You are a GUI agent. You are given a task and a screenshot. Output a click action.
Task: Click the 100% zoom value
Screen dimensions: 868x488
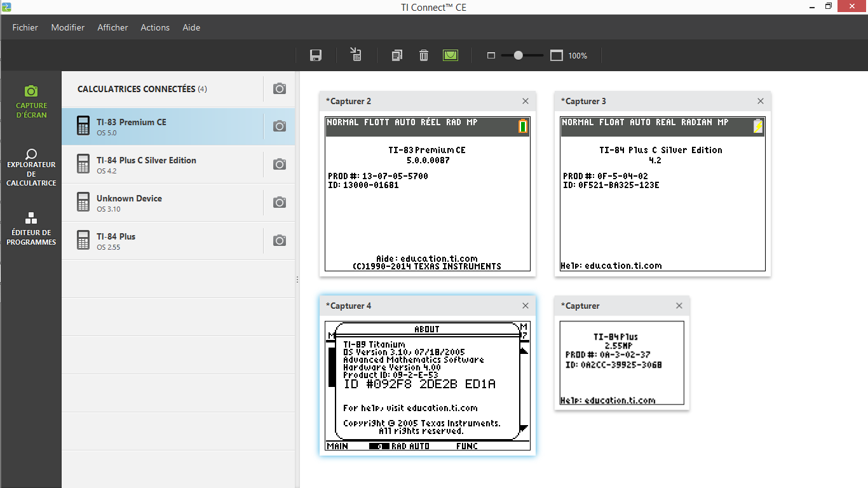pos(578,56)
